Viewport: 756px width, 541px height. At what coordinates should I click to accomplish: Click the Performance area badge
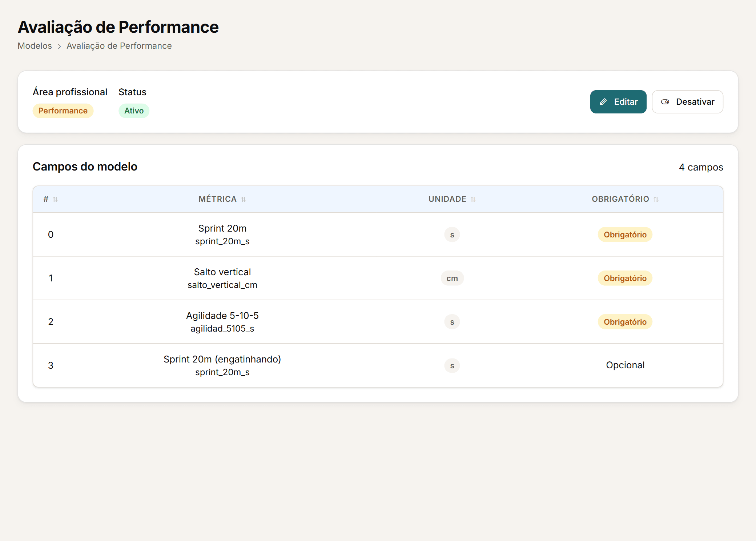point(63,111)
